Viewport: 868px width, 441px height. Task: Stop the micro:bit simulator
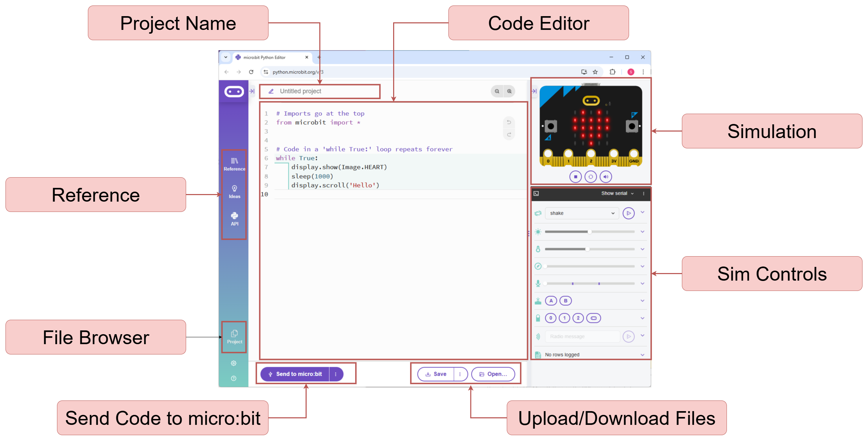coord(575,177)
